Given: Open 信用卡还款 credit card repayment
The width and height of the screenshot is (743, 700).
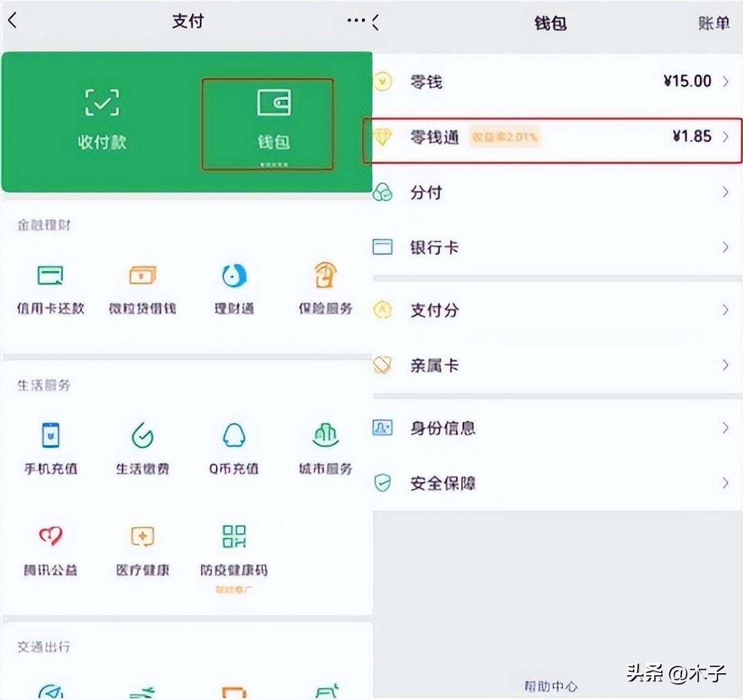Looking at the screenshot, I should coord(50,276).
